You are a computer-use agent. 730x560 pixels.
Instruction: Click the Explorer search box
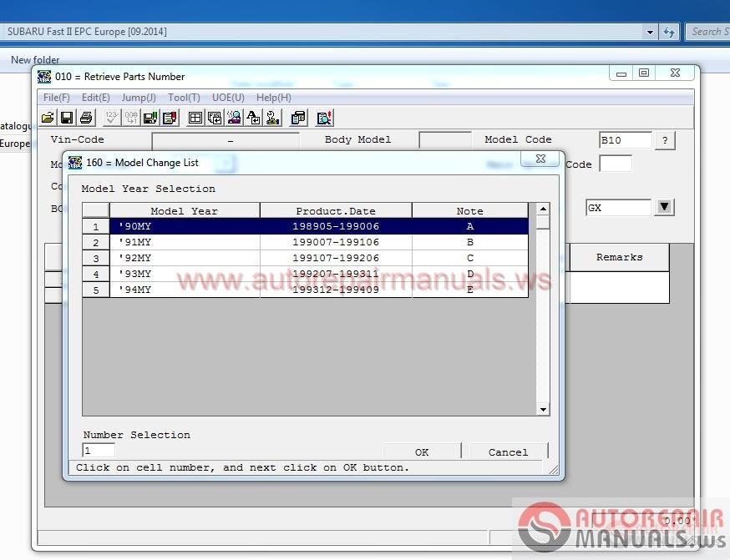pos(707,32)
